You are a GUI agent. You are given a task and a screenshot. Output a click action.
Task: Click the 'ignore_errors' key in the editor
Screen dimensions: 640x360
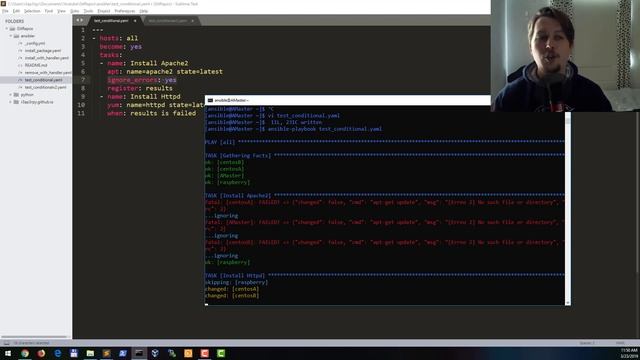(132, 80)
